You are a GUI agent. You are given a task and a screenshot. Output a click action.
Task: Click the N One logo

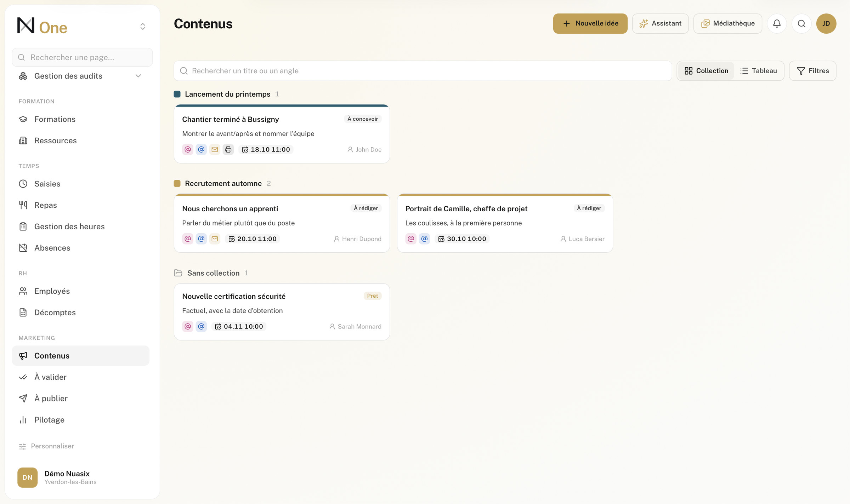click(42, 26)
